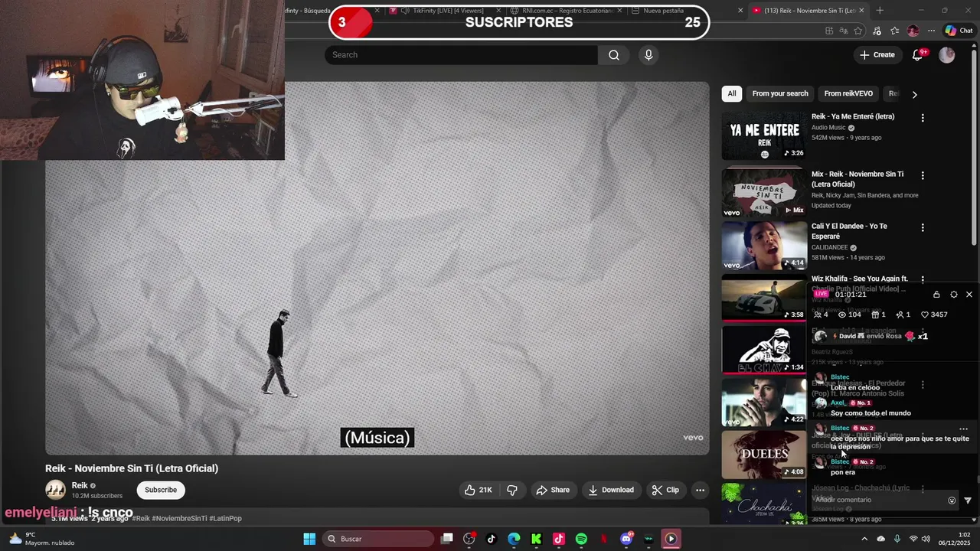
Task: Dislike the video with thumbs down
Action: pyautogui.click(x=512, y=490)
